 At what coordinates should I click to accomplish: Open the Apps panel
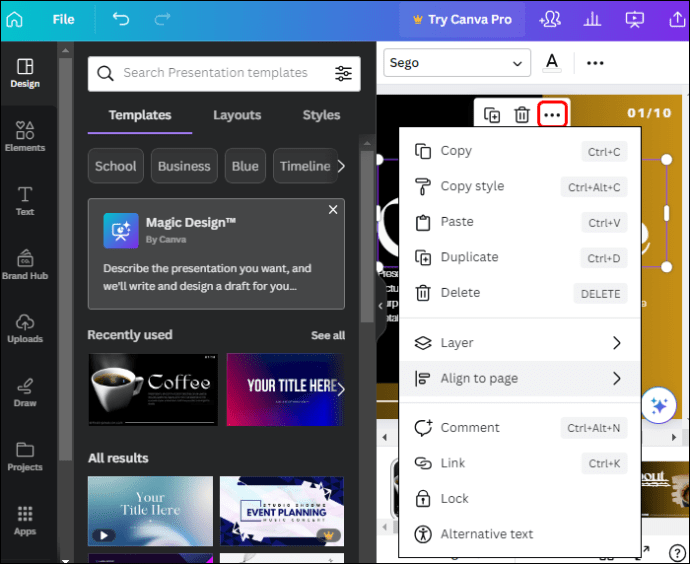point(25,521)
